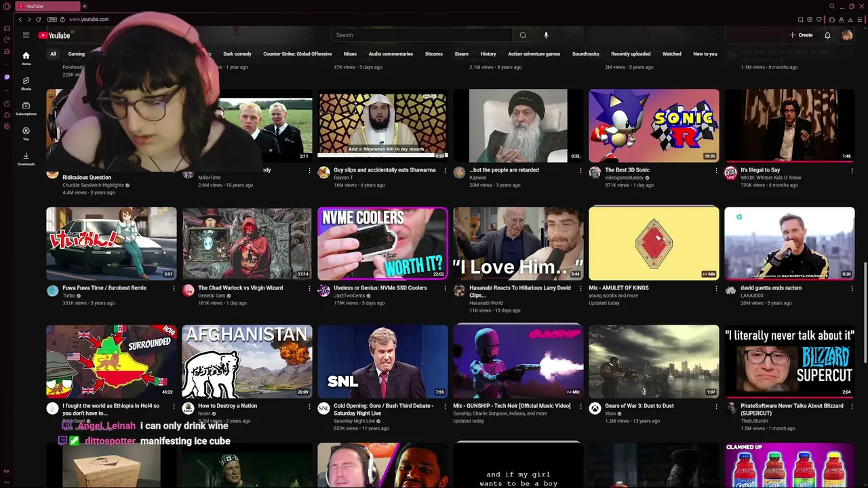The height and width of the screenshot is (488, 868).
Task: Open options menu for "It's Illegal to Say"
Action: point(852,171)
